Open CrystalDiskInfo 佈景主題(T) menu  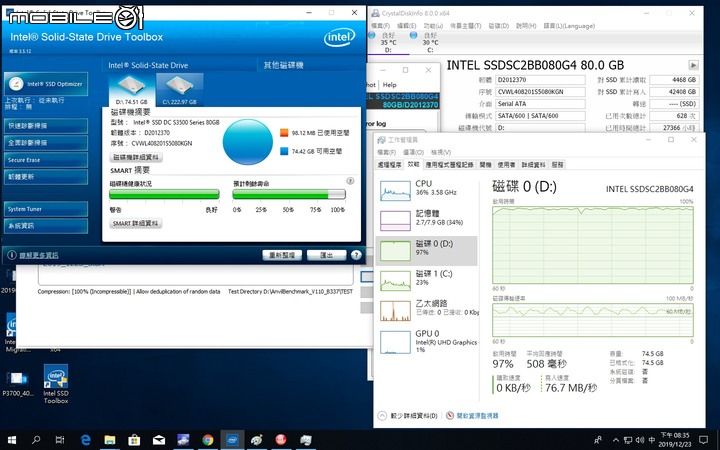465,26
